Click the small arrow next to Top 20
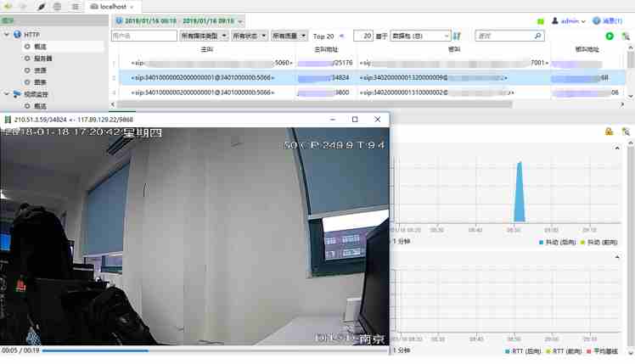The image size is (635, 364). click(x=342, y=36)
